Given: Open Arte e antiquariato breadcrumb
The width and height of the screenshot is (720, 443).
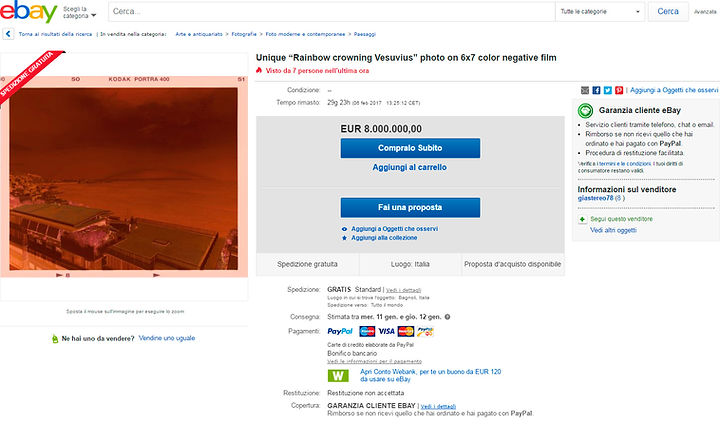Looking at the screenshot, I should tap(199, 34).
